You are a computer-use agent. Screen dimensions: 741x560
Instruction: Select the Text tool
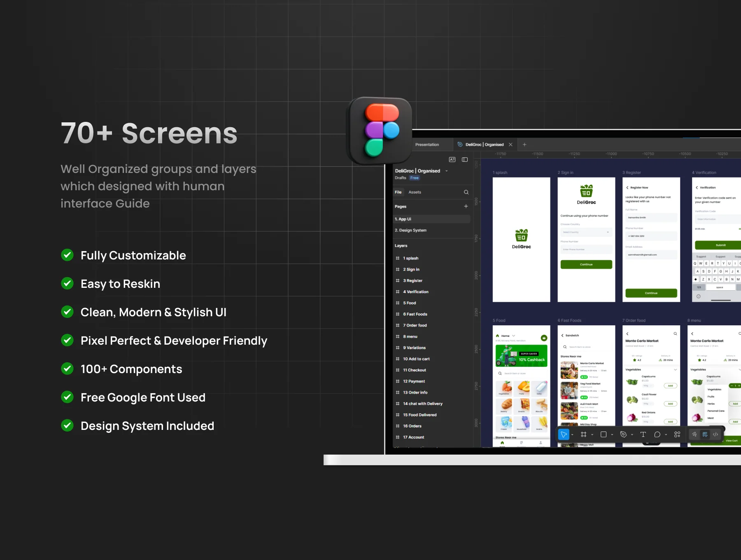pos(643,434)
